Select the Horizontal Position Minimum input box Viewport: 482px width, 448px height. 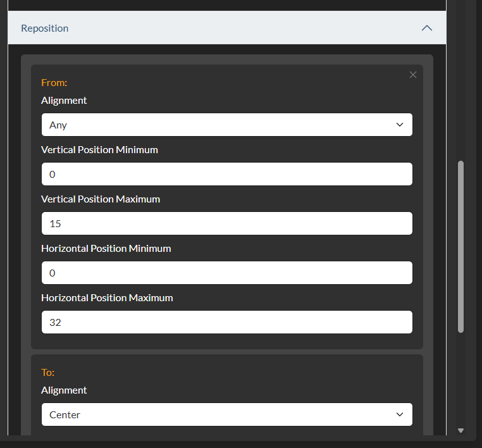pyautogui.click(x=226, y=273)
